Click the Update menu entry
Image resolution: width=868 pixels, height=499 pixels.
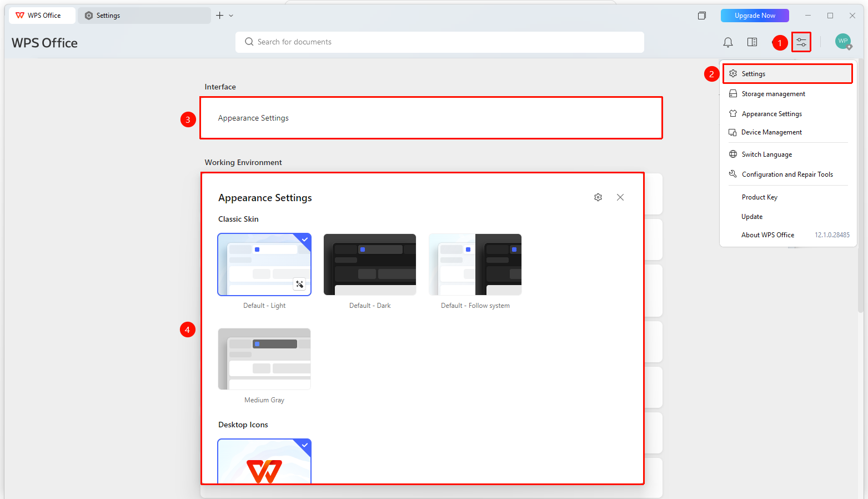click(x=787, y=217)
